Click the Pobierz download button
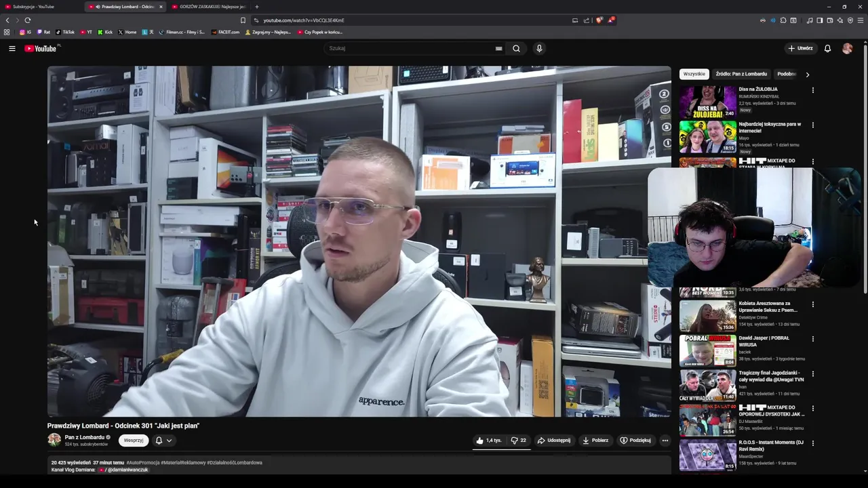This screenshot has height=488, width=868. (595, 441)
